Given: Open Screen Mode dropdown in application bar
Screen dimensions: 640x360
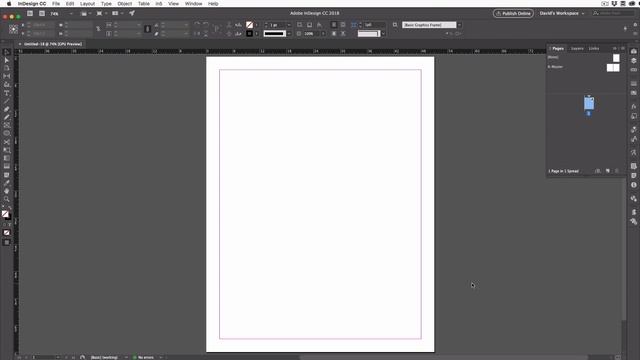Looking at the screenshot, I should 102,13.
